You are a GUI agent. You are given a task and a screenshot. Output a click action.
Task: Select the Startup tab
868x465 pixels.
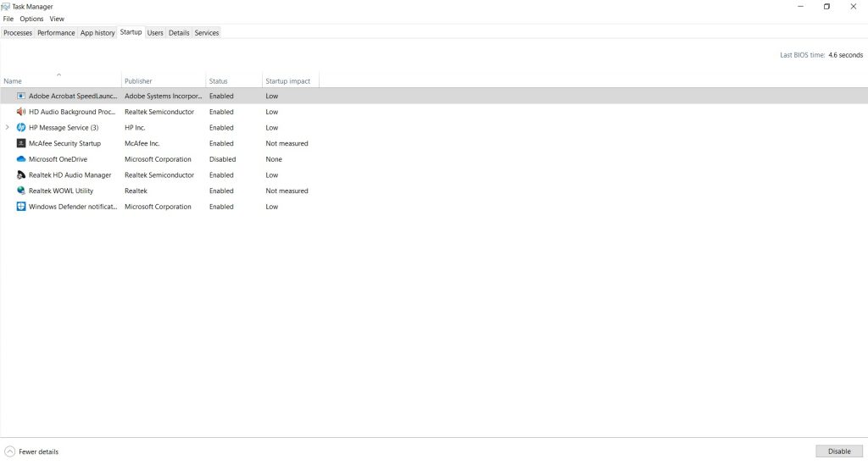click(131, 32)
